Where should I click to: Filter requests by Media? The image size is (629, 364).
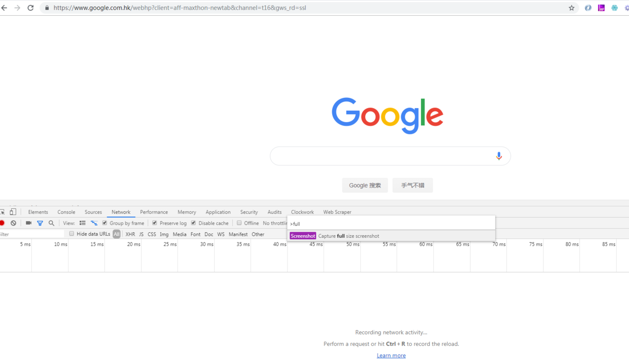[x=180, y=234]
